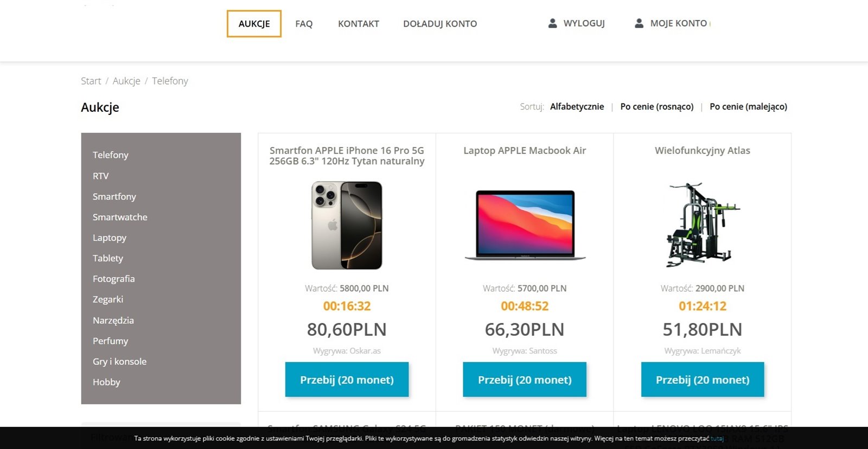Sort by Po cenie (rosnąco)
The width and height of the screenshot is (868, 449).
[x=656, y=107]
